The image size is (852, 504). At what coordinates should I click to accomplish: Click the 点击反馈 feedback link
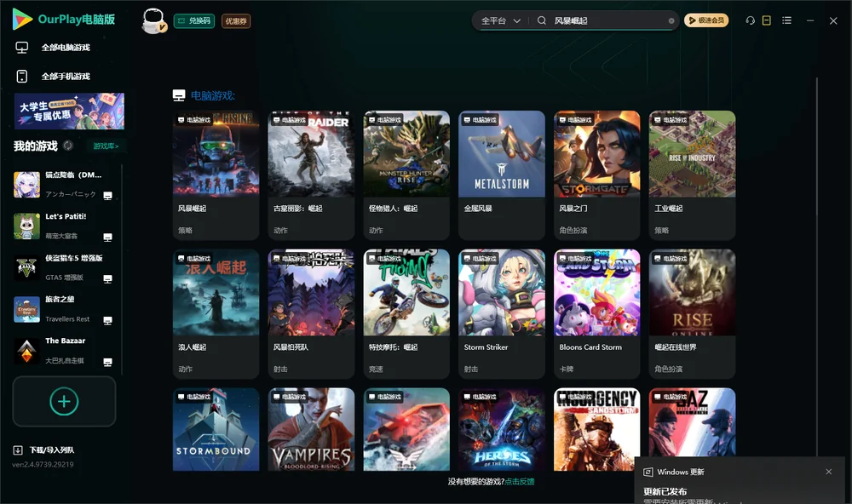[x=520, y=481]
